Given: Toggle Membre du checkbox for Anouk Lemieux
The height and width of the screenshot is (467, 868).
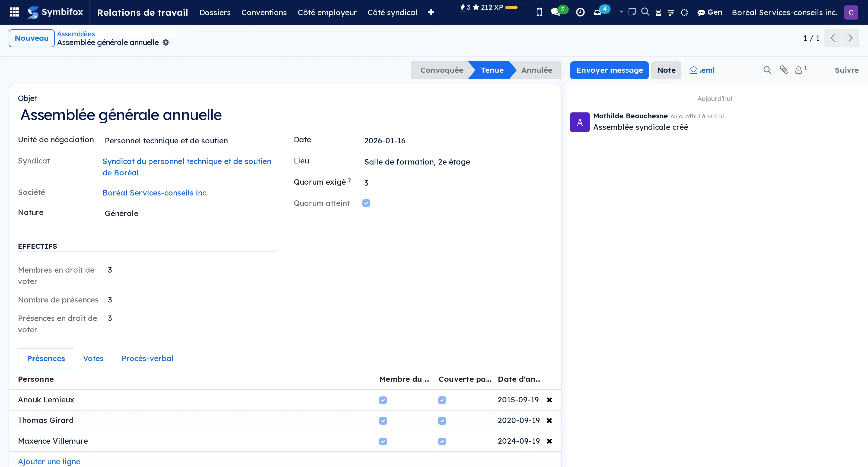Looking at the screenshot, I should point(383,400).
